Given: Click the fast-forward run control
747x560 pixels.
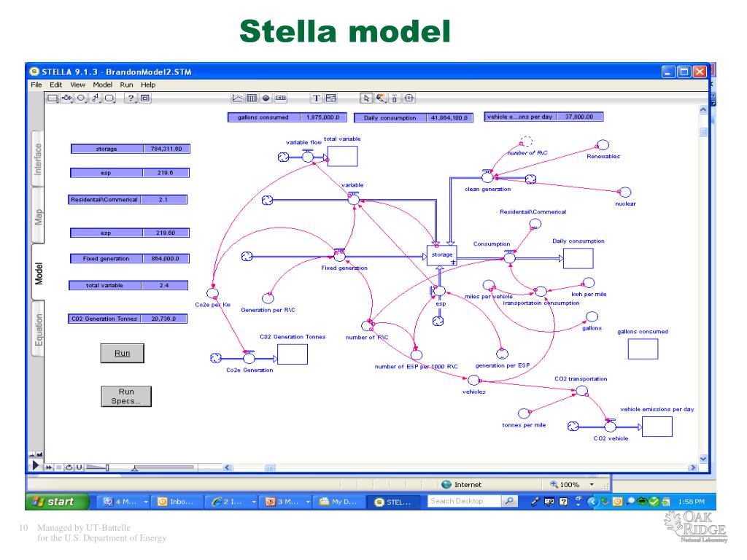Looking at the screenshot, I should point(49,467).
